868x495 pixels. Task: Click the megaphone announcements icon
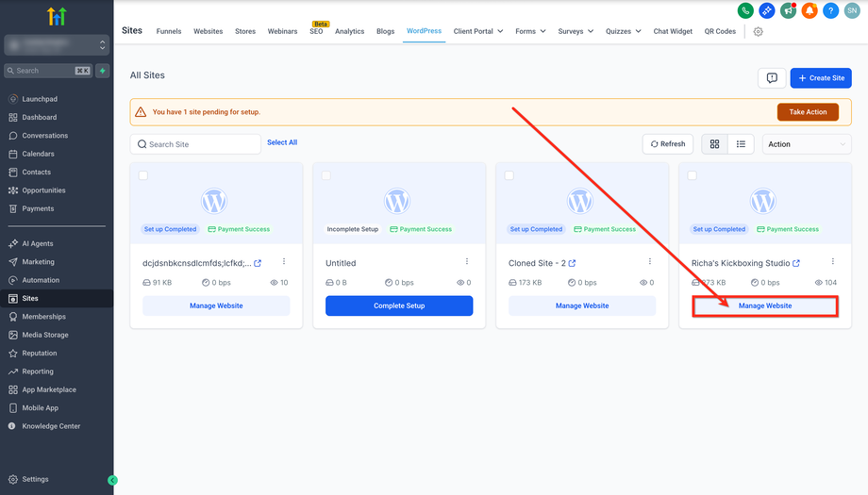tap(790, 10)
